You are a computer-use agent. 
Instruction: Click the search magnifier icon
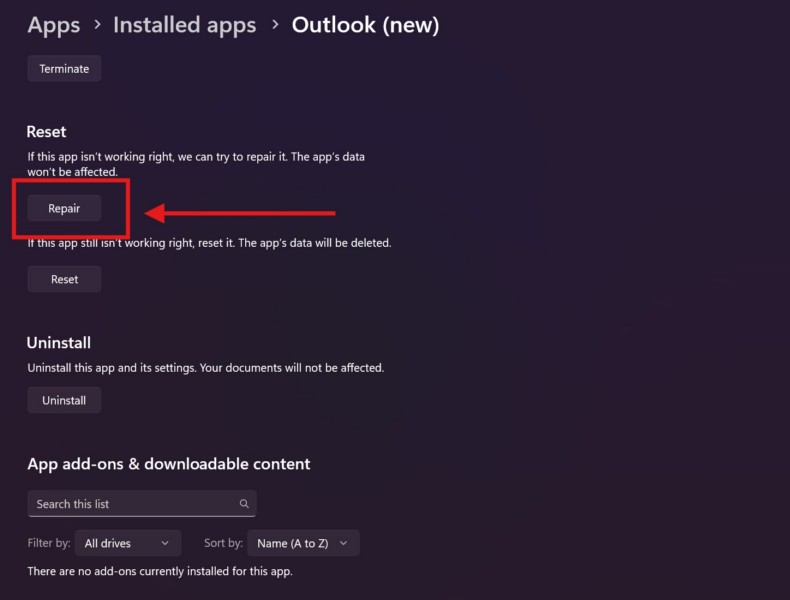tap(244, 504)
